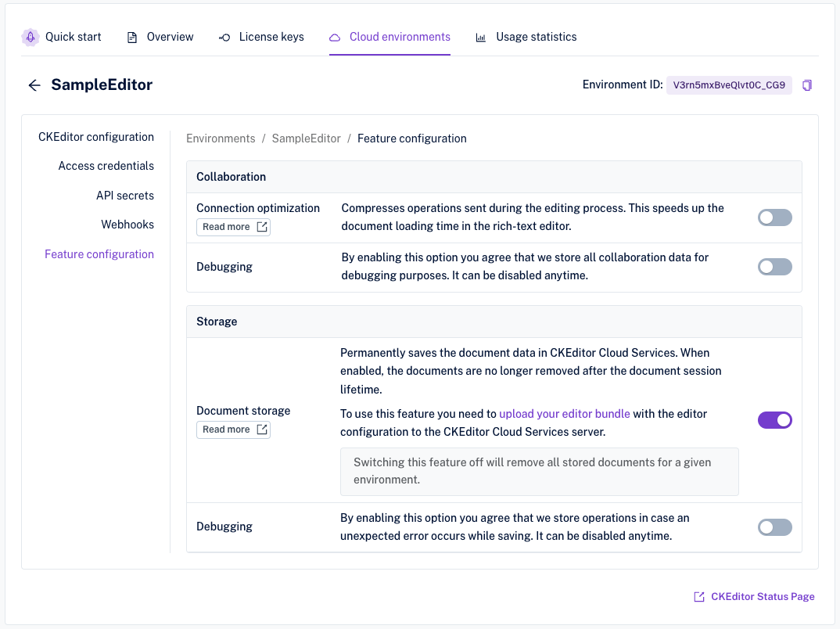Open the CKEditor Status Page link

(754, 597)
